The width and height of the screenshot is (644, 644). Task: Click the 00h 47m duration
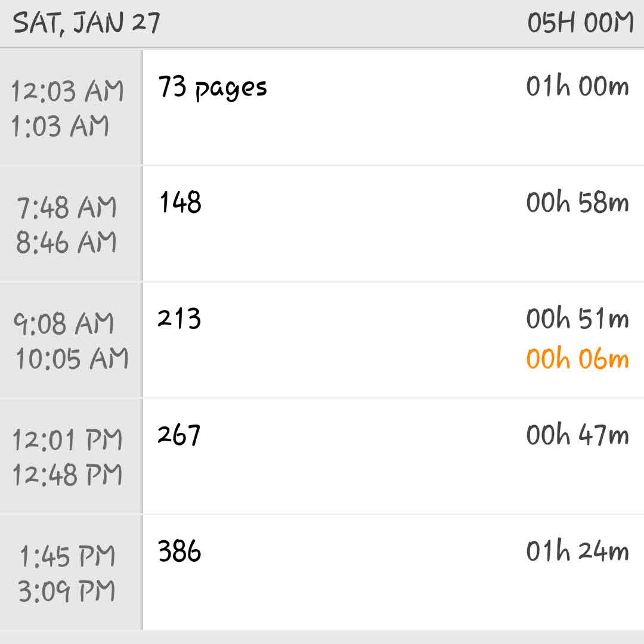[x=577, y=435]
